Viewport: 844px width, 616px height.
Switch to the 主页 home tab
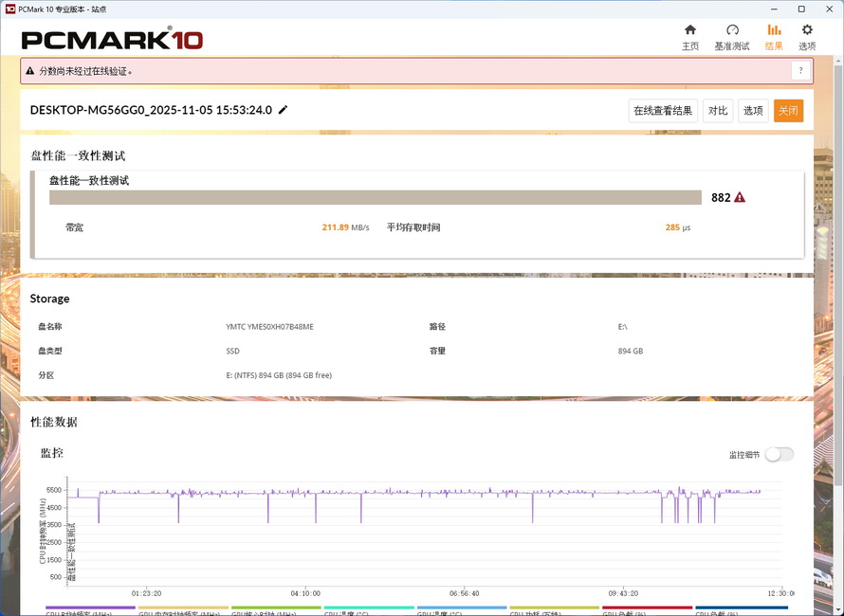coord(690,35)
